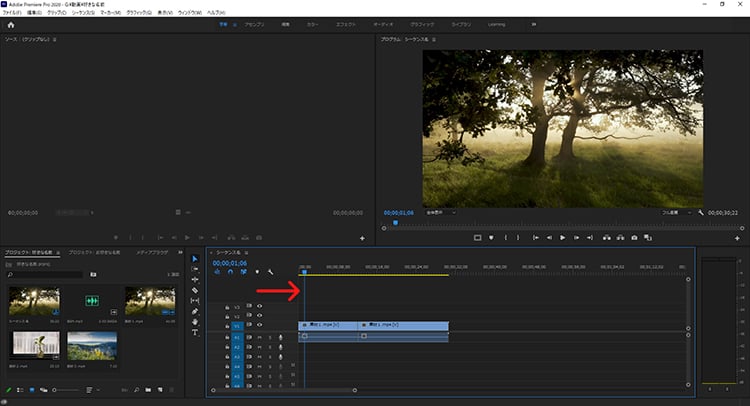Click the Extract button in the Program monitor

pos(620,238)
